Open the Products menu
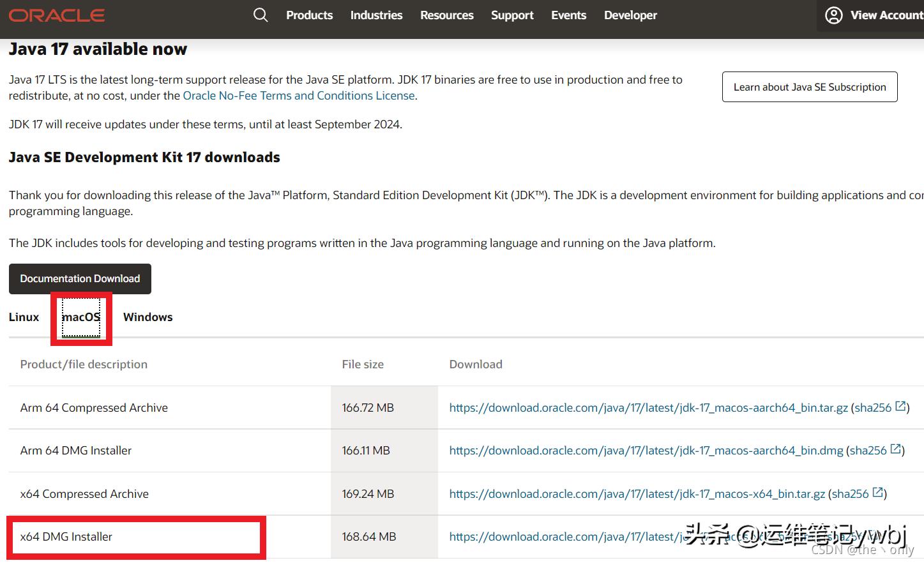Screen dimensions: 924x563 coord(309,15)
